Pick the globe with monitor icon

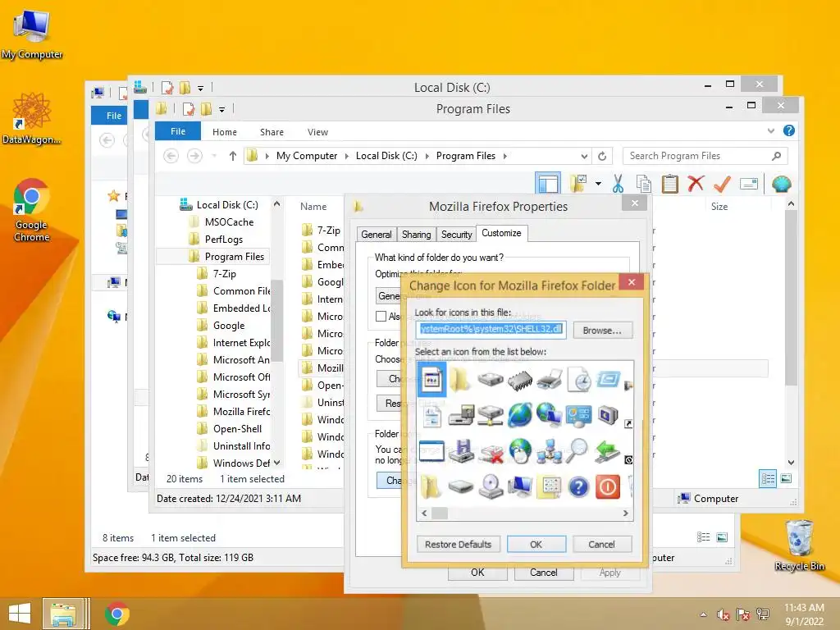549,415
